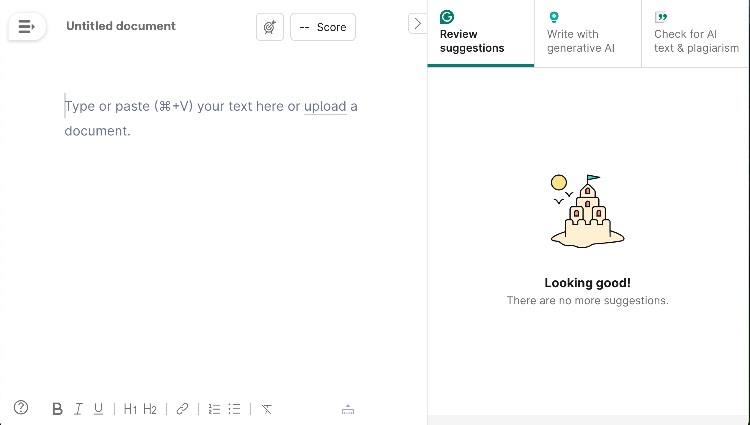Clear text formatting
The height and width of the screenshot is (425, 750).
267,409
